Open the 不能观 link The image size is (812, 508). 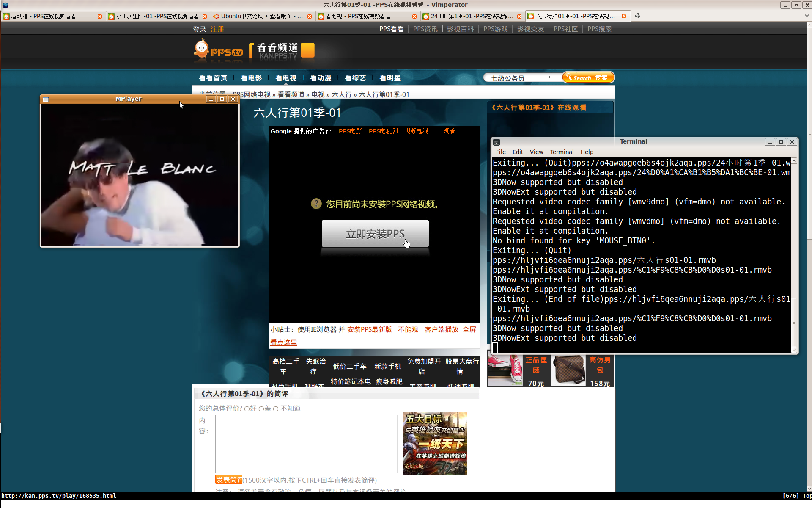point(408,329)
